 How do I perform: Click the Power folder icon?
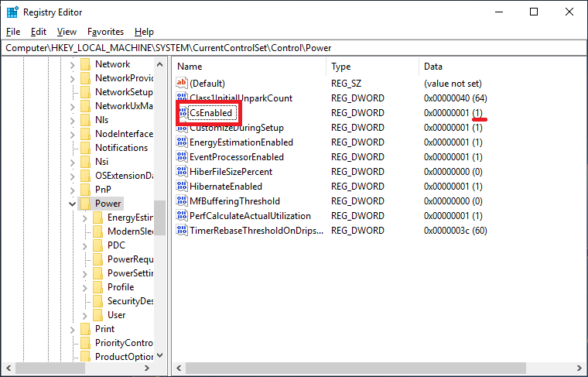coord(86,204)
